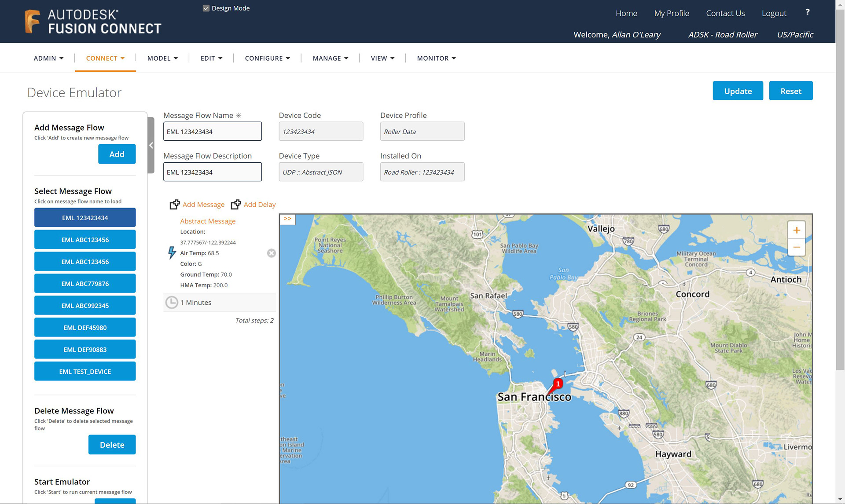
Task: Collapse the left sidebar panel
Action: pos(151,146)
